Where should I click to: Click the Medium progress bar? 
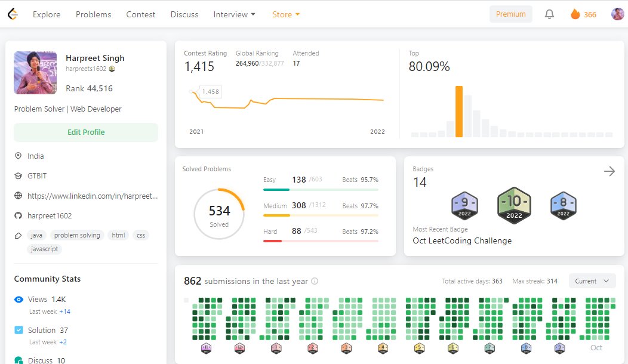[321, 215]
